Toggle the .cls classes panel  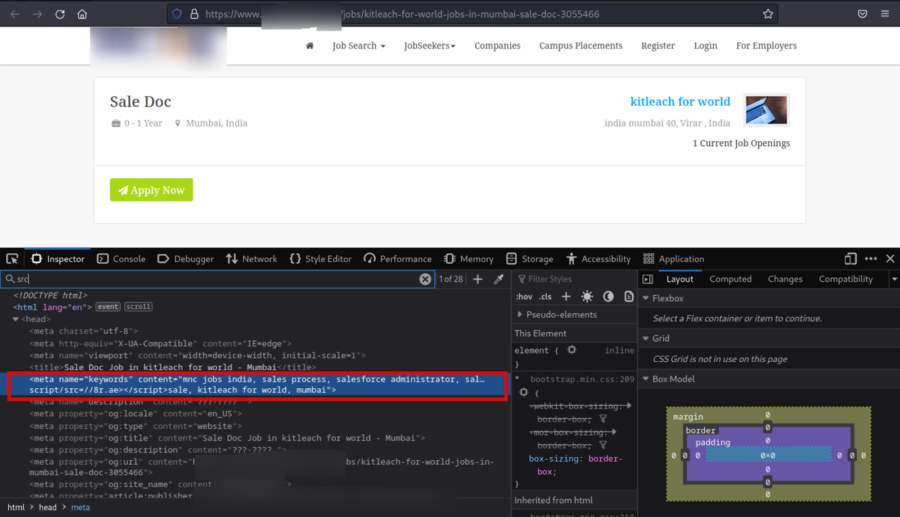[x=545, y=297]
